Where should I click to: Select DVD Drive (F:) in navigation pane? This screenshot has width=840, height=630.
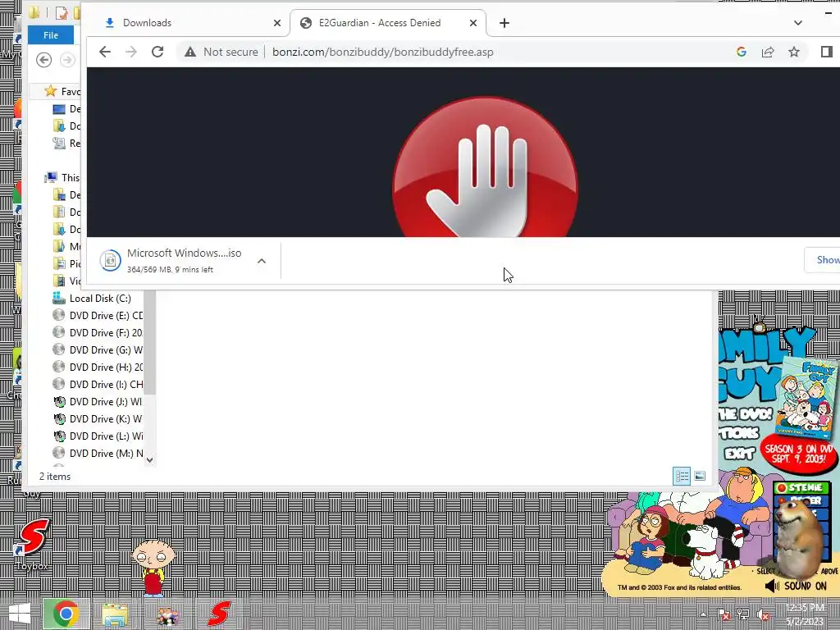click(98, 333)
